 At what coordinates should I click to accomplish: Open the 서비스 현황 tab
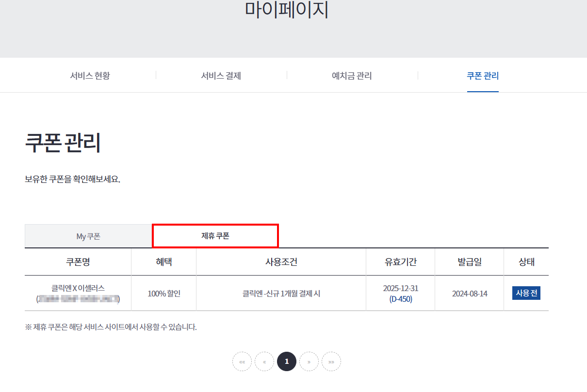pos(90,76)
